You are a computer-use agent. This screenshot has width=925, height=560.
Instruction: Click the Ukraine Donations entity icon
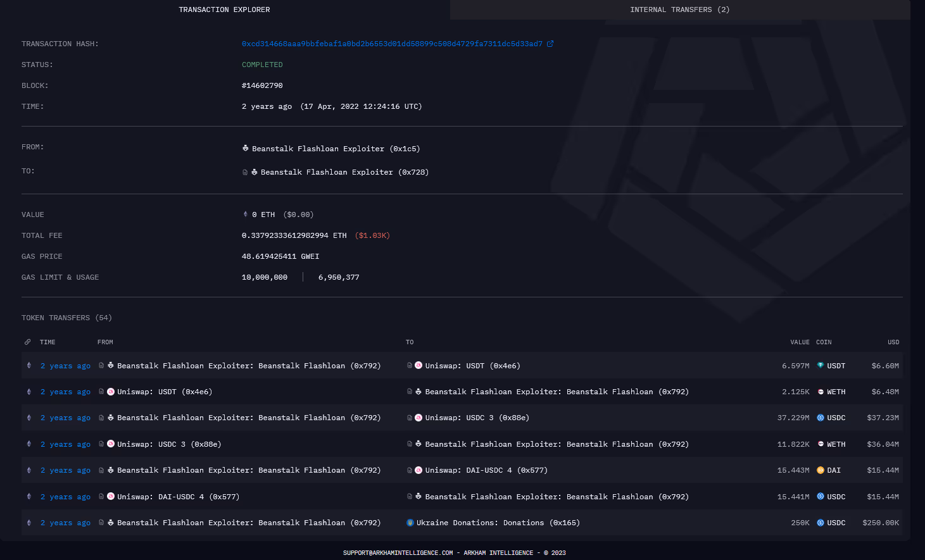tap(412, 523)
